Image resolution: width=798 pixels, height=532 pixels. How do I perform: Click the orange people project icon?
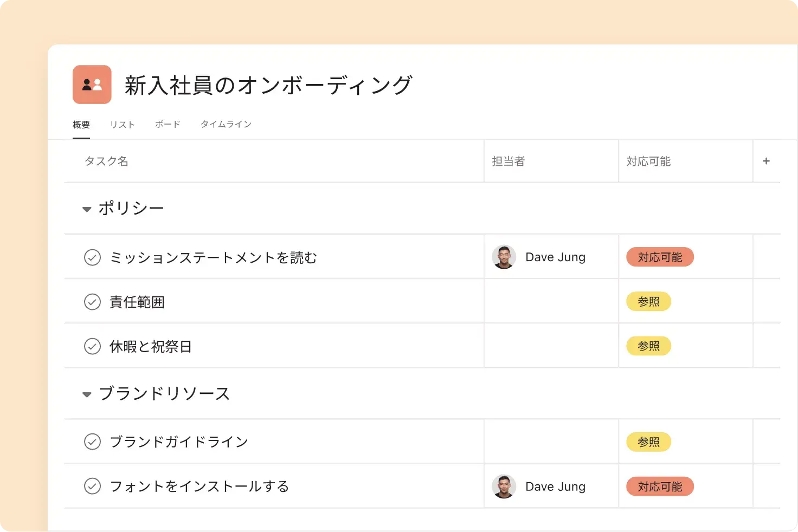tap(92, 85)
